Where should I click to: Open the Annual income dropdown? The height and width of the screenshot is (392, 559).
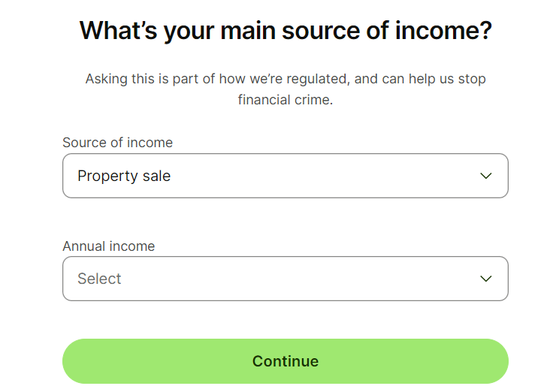coord(285,279)
